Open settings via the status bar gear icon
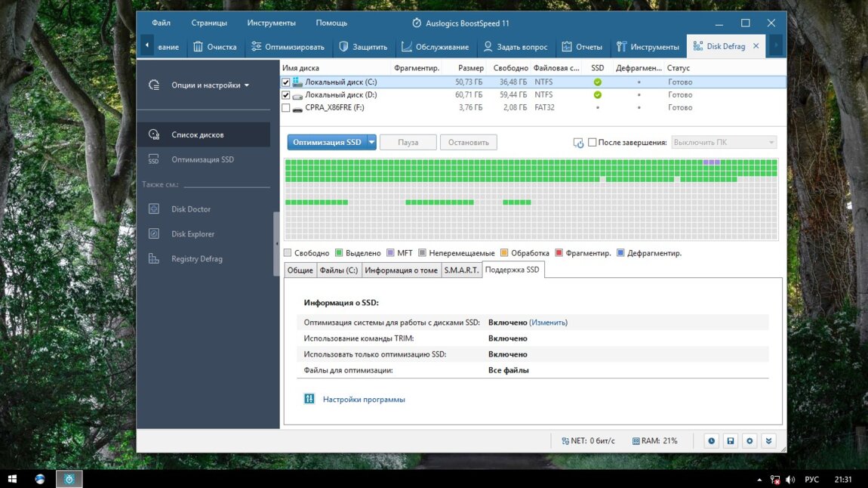 749,440
